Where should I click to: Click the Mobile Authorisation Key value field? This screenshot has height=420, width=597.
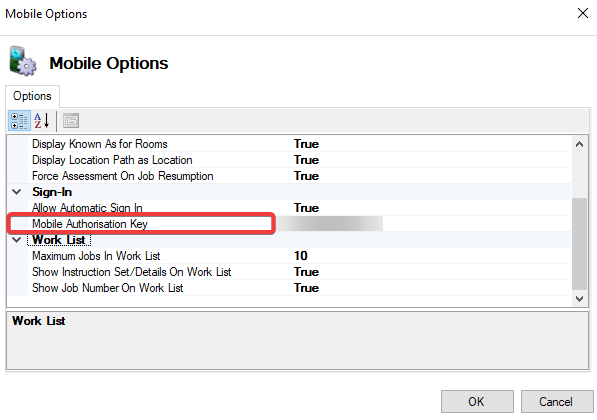point(430,224)
